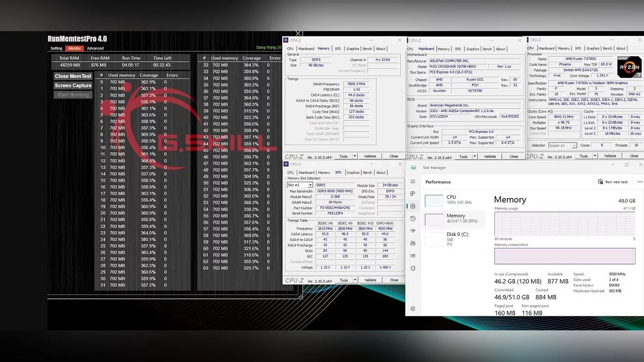This screenshot has width=644, height=362.
Task: Click Task Manager memory usage graph
Action: tap(565, 224)
